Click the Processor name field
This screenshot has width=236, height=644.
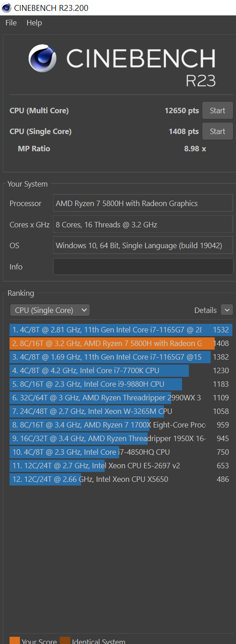pos(143,203)
